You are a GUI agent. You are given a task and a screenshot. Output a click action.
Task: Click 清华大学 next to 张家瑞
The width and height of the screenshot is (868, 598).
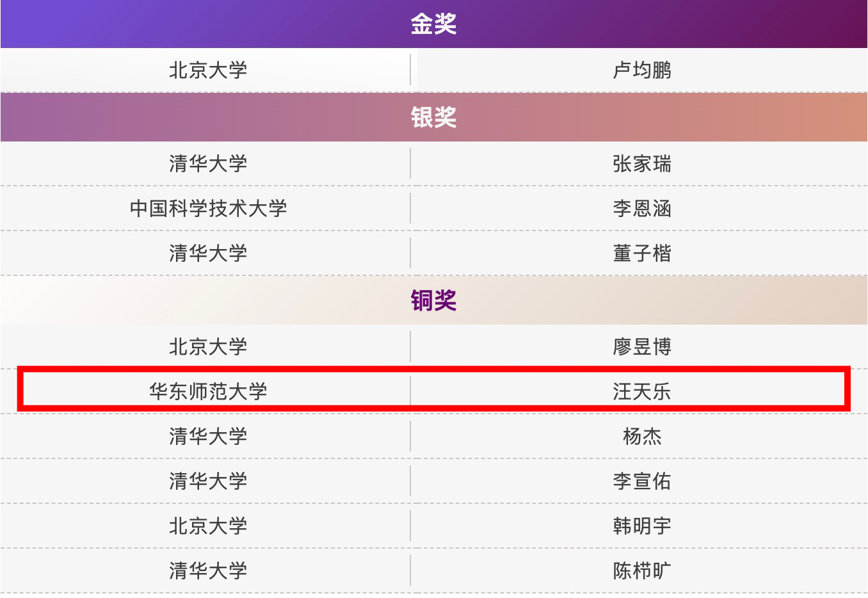click(208, 164)
